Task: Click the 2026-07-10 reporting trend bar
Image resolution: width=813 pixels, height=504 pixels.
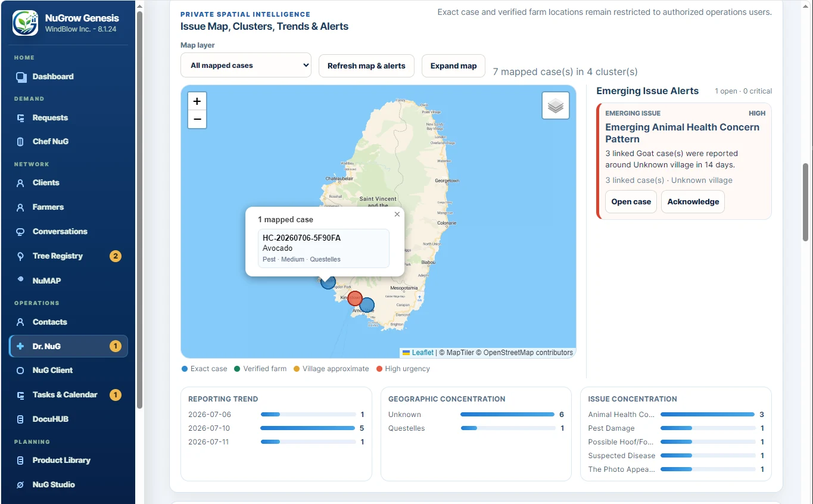Action: [307, 428]
